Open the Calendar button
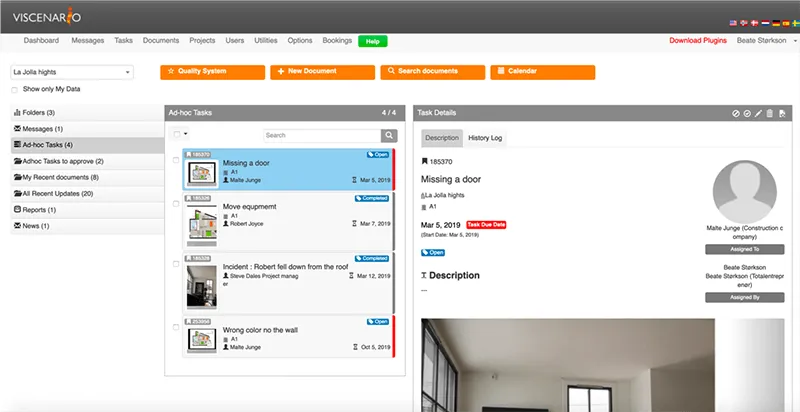 click(x=543, y=72)
